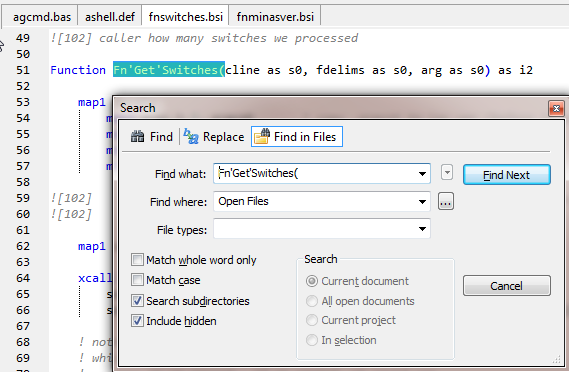
Task: Click the ![102] comment on line 59
Action: coord(71,198)
